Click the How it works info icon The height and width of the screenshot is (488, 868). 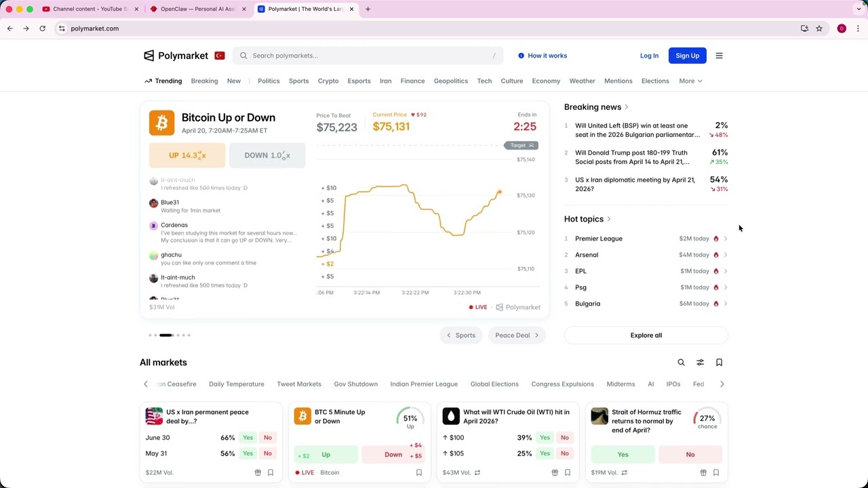(x=521, y=56)
